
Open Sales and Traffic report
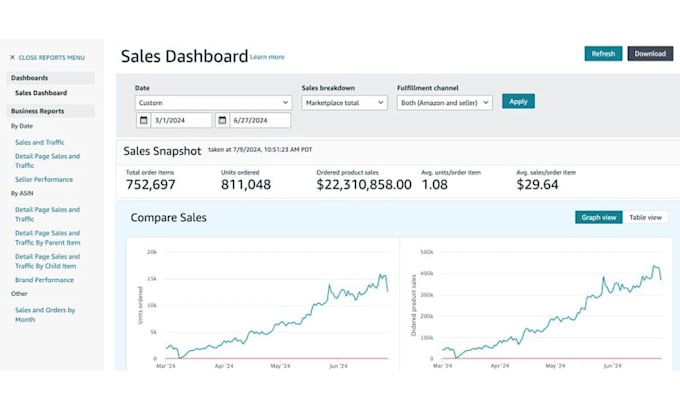click(39, 142)
